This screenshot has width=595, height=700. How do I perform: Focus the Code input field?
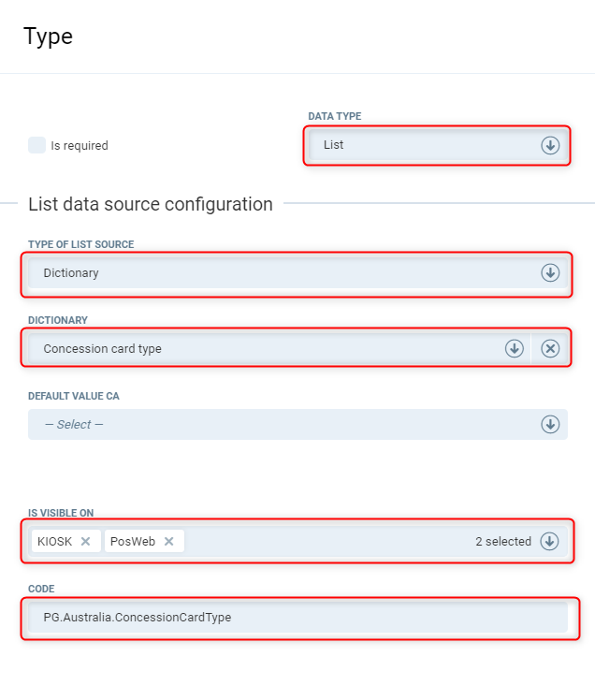(x=296, y=618)
